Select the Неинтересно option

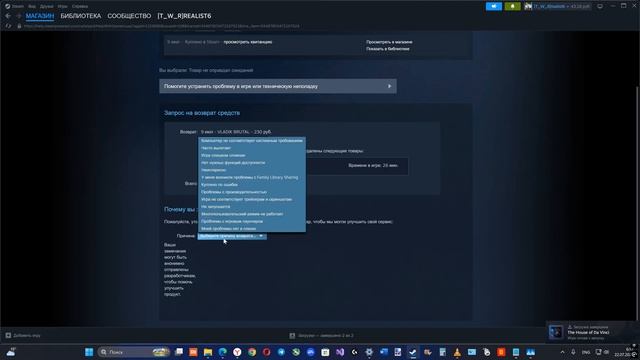(252, 170)
